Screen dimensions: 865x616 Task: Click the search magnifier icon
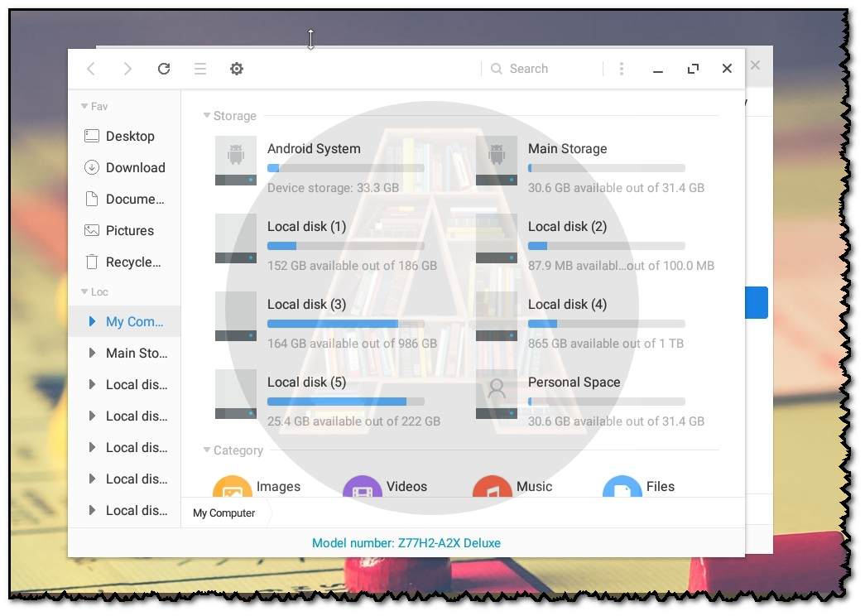click(x=497, y=69)
